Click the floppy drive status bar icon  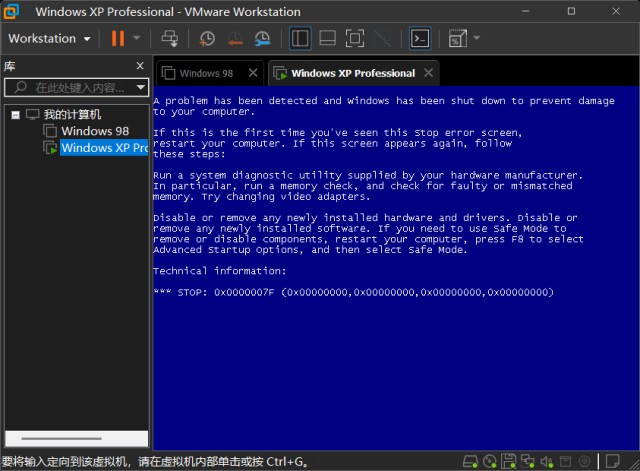pos(509,462)
